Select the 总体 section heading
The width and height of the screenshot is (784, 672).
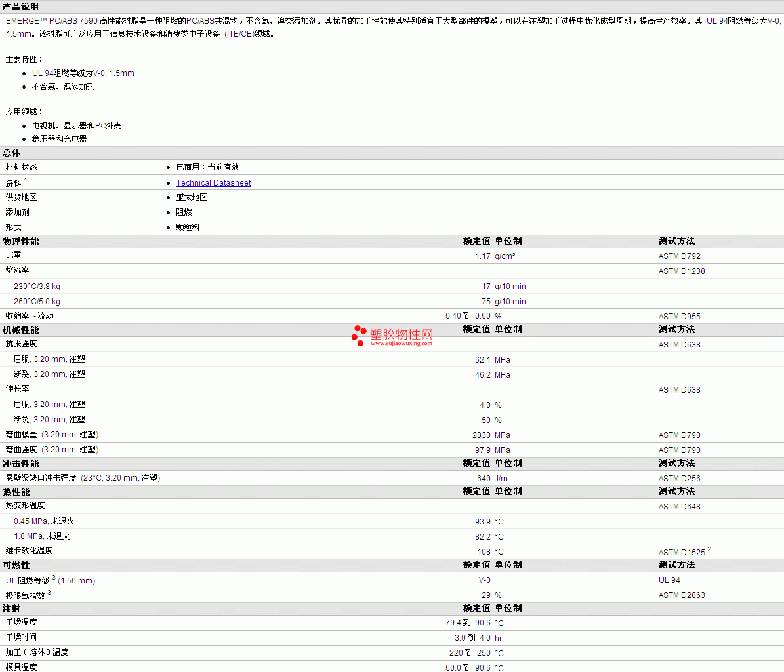12,153
